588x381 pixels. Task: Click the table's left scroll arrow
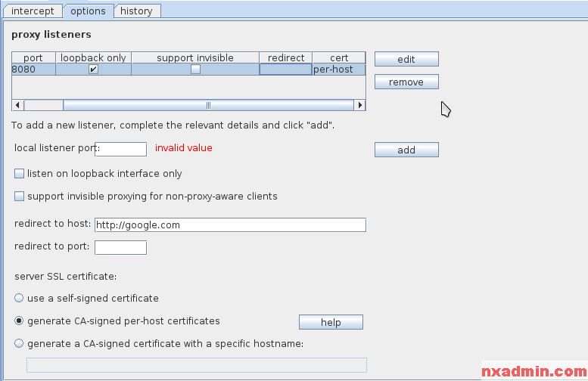tap(17, 105)
